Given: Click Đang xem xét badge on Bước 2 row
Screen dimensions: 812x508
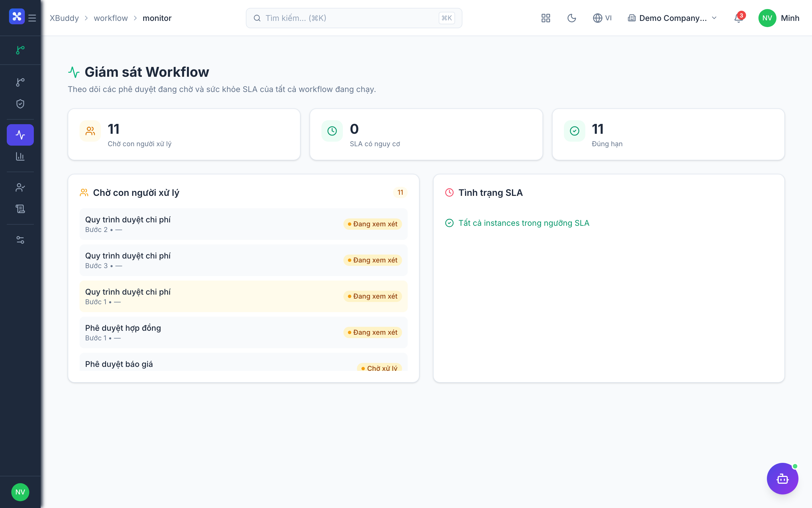Looking at the screenshot, I should [x=372, y=224].
